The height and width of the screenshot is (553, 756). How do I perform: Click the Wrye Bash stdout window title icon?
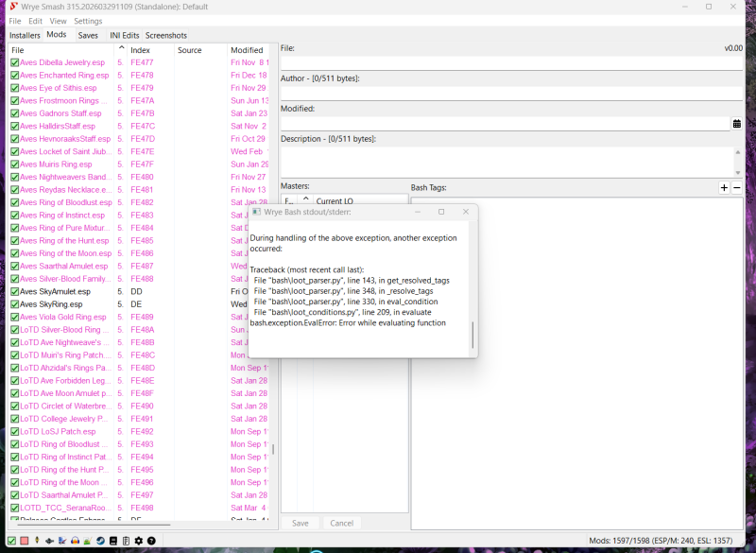256,212
